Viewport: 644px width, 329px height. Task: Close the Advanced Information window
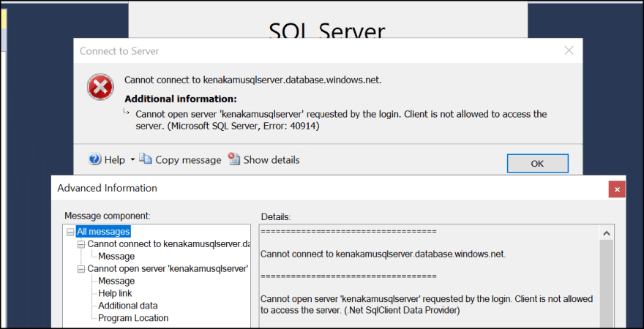(x=617, y=189)
